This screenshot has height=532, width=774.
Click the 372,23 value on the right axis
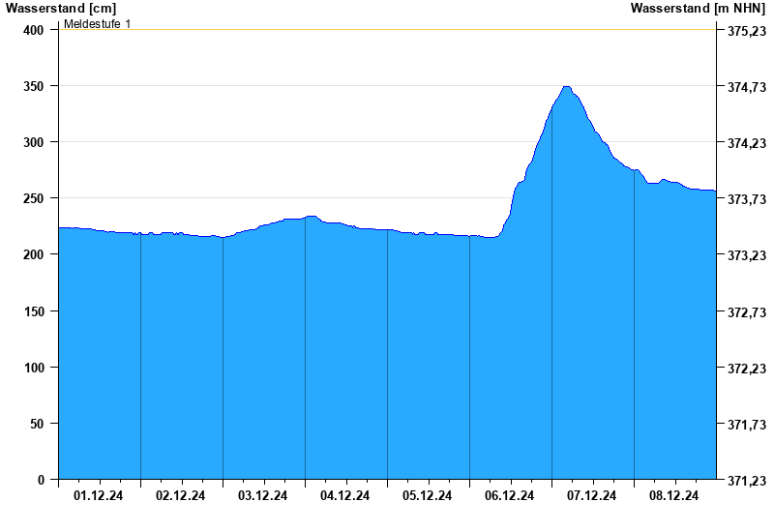coord(747,369)
